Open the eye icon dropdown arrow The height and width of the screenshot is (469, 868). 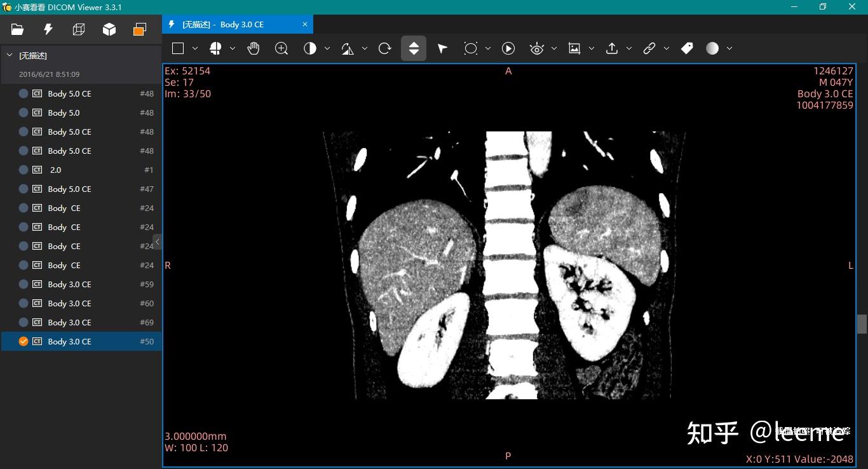554,48
